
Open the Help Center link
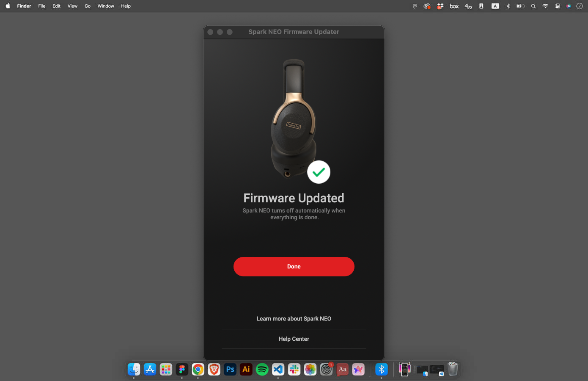294,339
